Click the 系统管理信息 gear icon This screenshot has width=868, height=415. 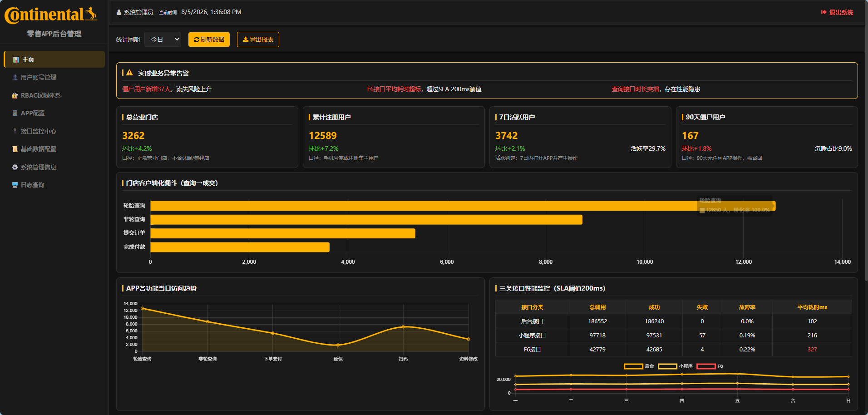tap(15, 167)
